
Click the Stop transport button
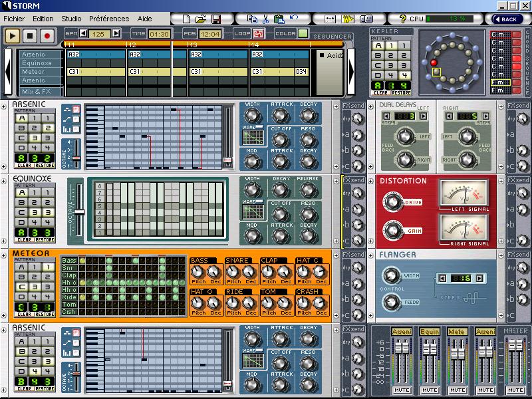[30, 35]
